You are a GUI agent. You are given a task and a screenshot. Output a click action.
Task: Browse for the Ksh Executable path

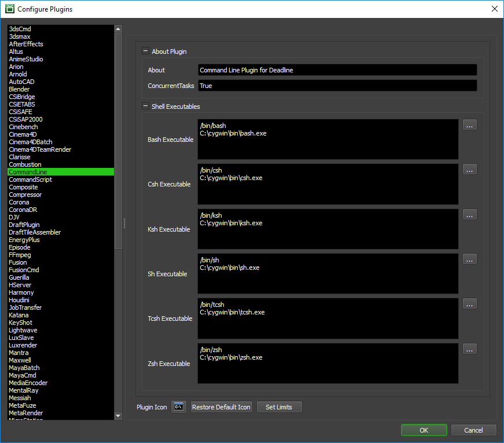(x=470, y=215)
